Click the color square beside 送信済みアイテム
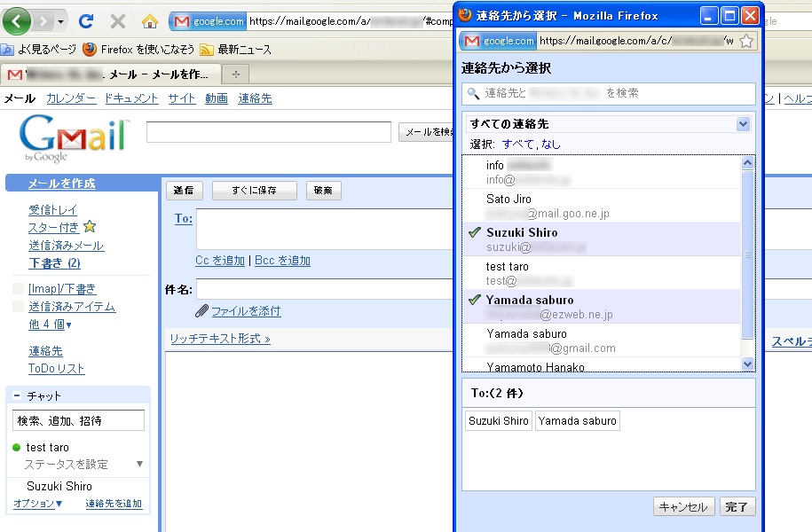This screenshot has height=532, width=812. point(18,307)
